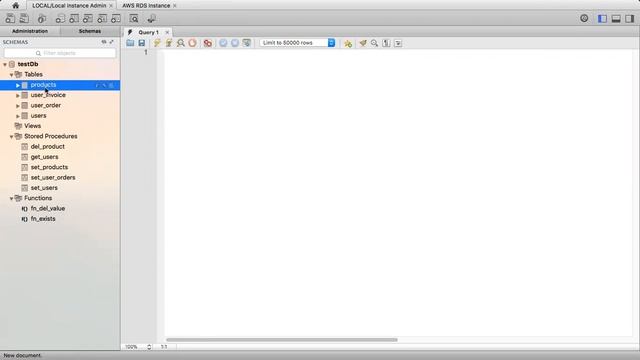Collapse the Stored Procedures folder
Viewport: 640px width, 360px height.
tap(11, 136)
